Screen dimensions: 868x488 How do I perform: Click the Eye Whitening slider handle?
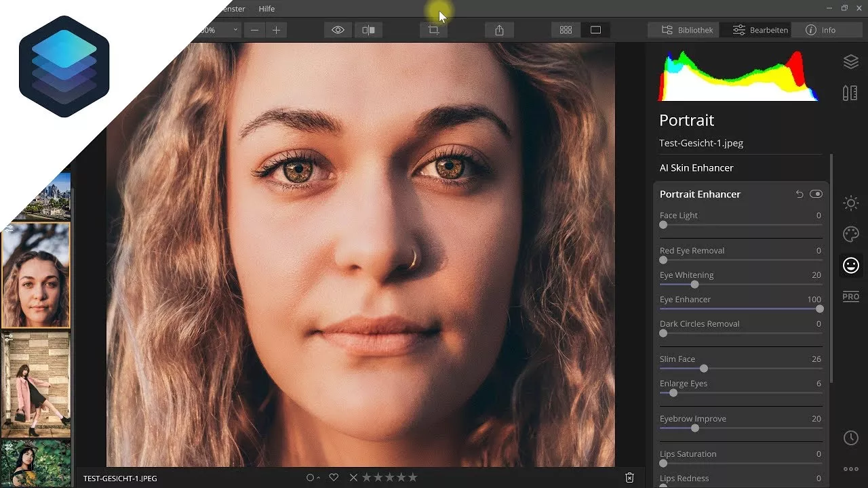(x=694, y=285)
